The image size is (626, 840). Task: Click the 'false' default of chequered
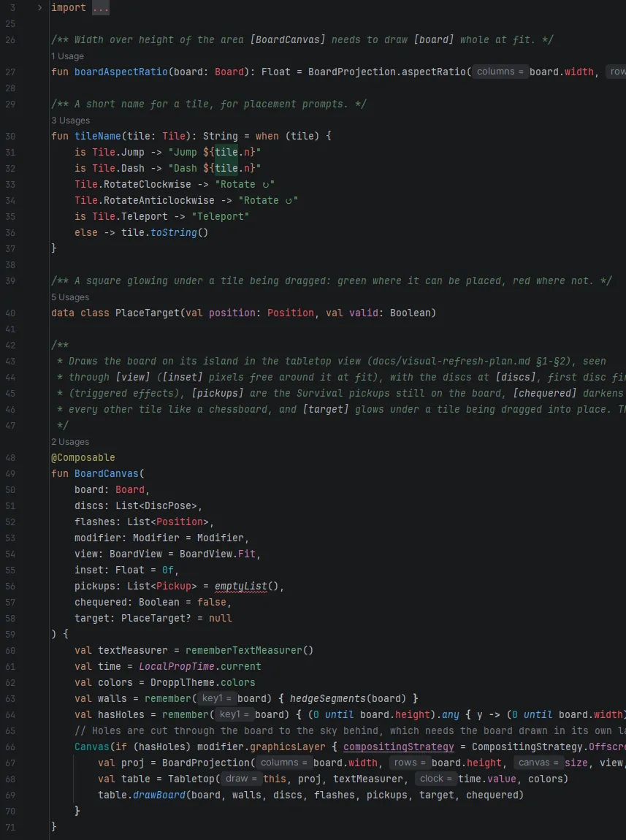coord(212,602)
